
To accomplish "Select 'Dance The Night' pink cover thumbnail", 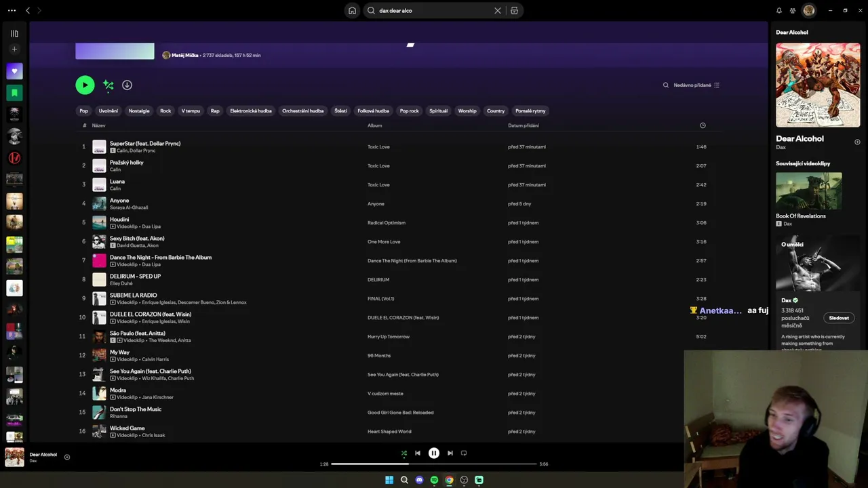I will pos(100,260).
